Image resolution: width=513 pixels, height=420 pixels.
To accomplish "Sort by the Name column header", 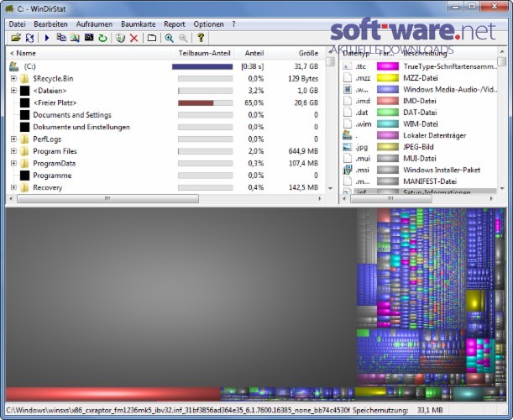I will [87, 53].
